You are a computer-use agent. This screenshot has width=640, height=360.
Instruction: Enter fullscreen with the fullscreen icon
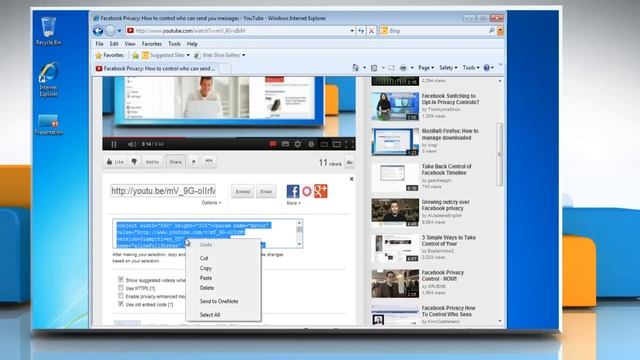pyautogui.click(x=349, y=144)
